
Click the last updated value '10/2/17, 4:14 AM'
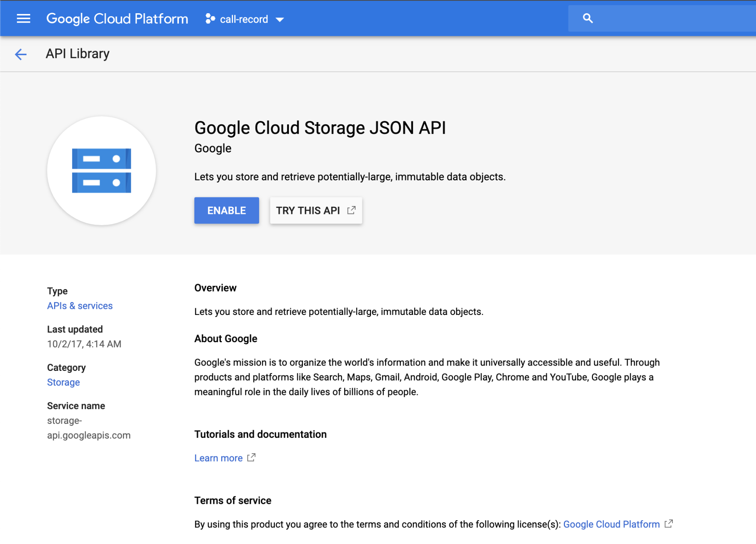tap(84, 344)
